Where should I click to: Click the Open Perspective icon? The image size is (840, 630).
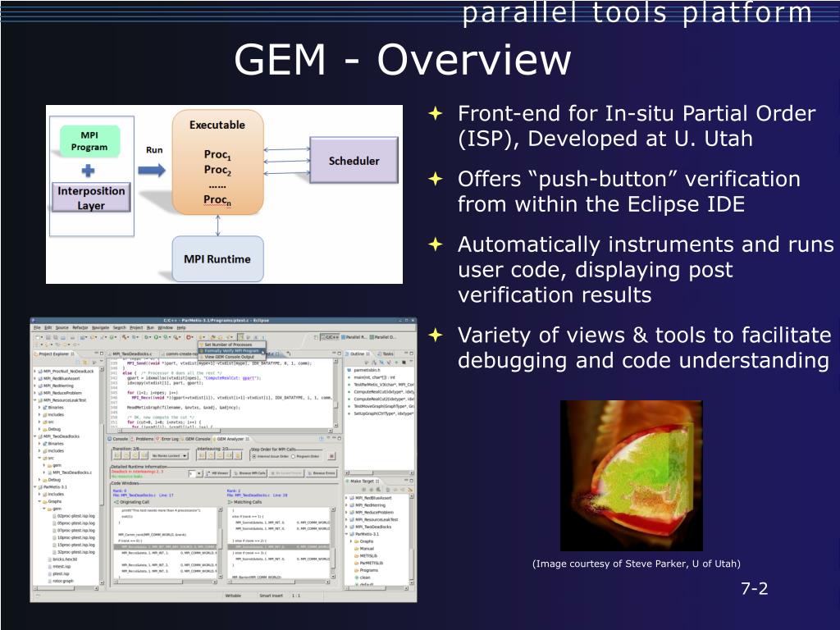(x=316, y=337)
